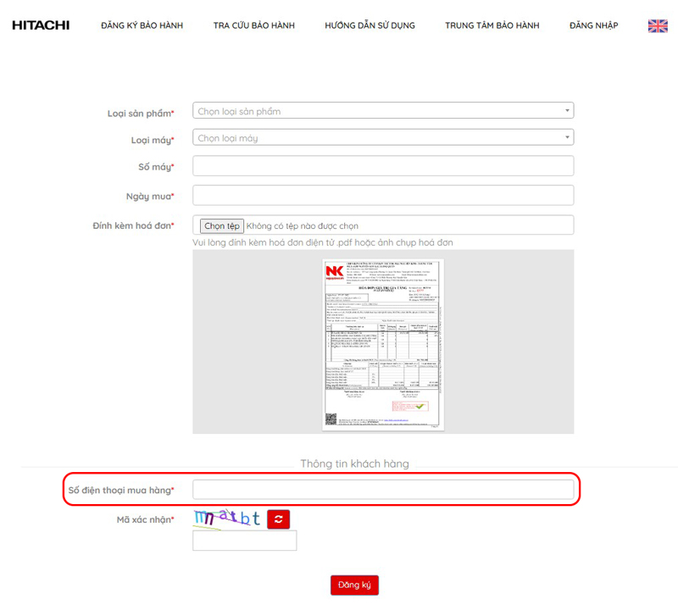Submit the form with Đăng ký button
Viewport: 678px width, 616px height.
[x=354, y=585]
